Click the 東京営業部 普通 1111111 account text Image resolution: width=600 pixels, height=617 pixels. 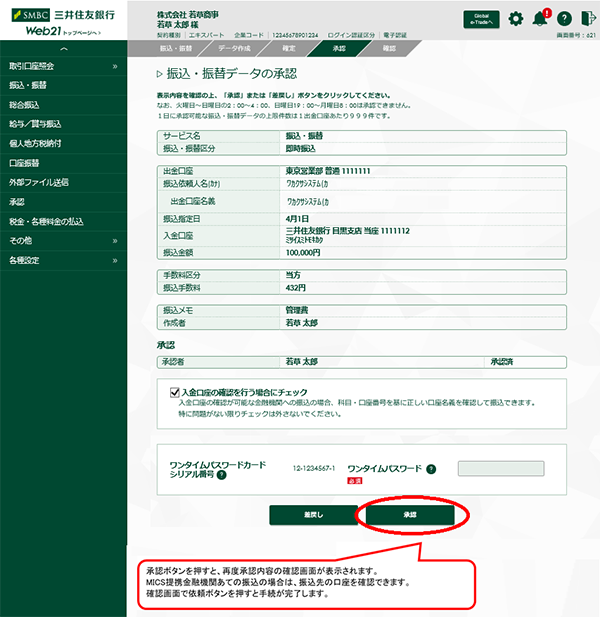(328, 171)
